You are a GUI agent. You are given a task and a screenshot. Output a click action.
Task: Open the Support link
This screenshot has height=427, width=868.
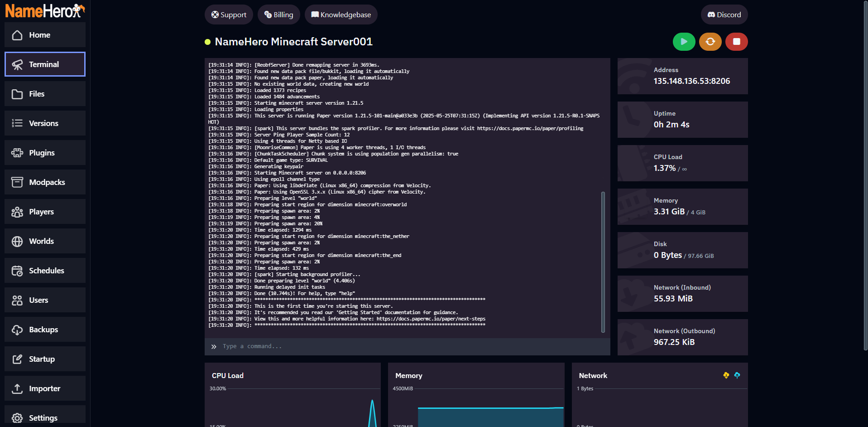(x=229, y=15)
